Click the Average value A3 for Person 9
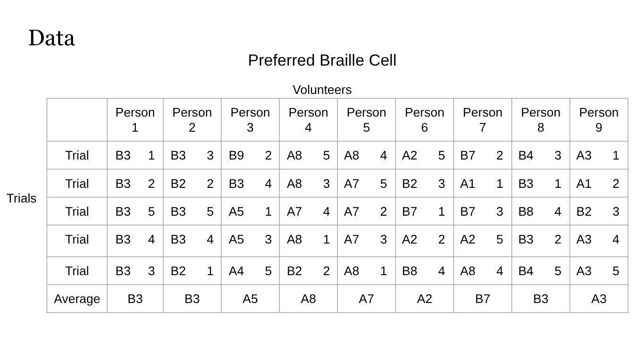644x362 pixels. click(x=598, y=299)
